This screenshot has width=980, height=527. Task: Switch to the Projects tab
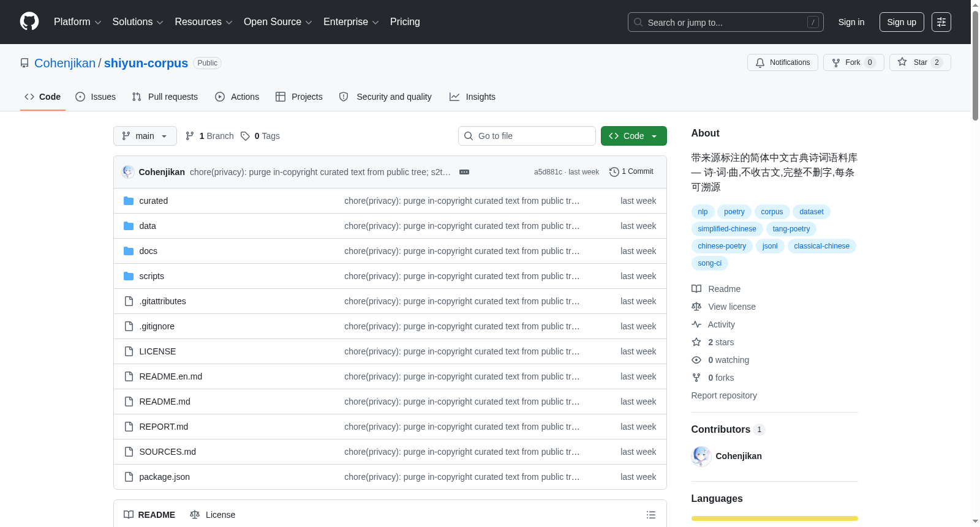click(x=299, y=97)
